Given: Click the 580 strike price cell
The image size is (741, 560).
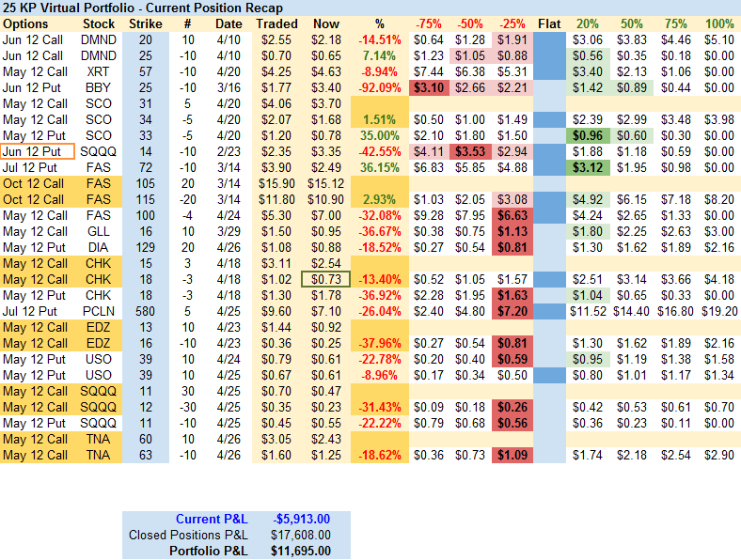Looking at the screenshot, I should click(144, 311).
